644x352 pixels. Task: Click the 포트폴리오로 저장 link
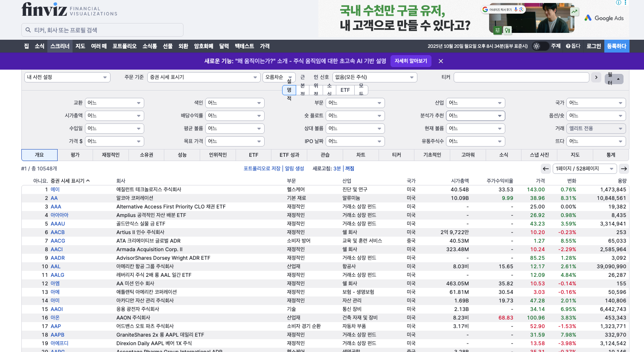point(262,169)
